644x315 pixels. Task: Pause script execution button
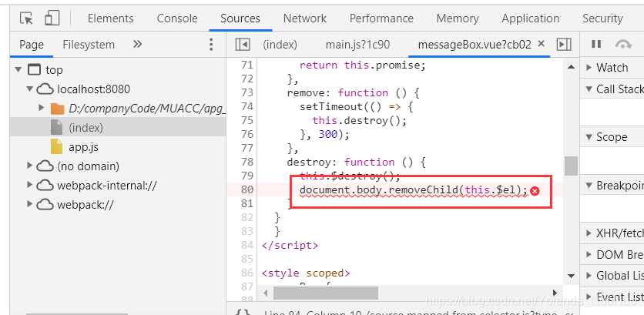click(596, 45)
